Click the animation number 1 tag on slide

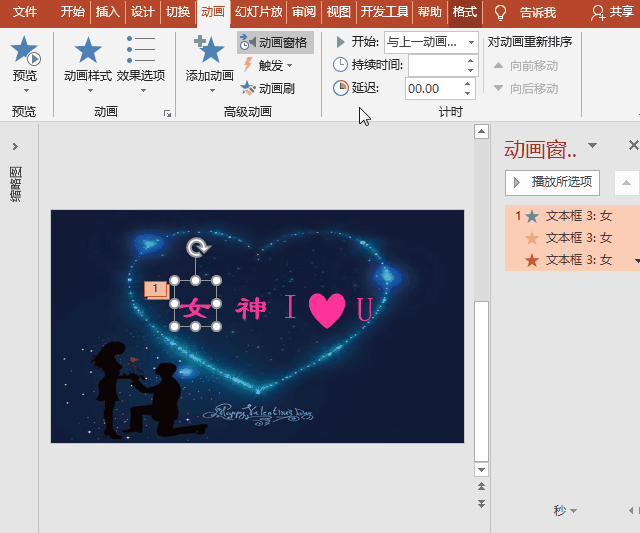click(x=156, y=289)
